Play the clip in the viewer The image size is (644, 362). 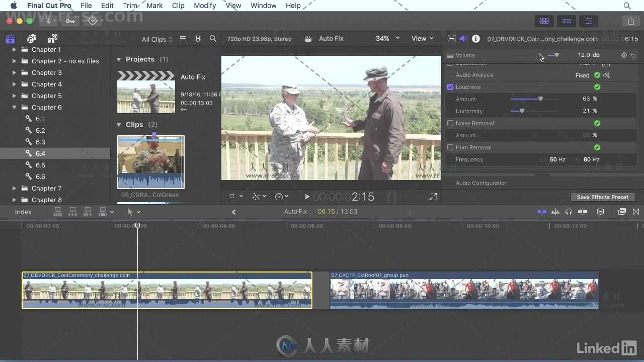coord(307,197)
